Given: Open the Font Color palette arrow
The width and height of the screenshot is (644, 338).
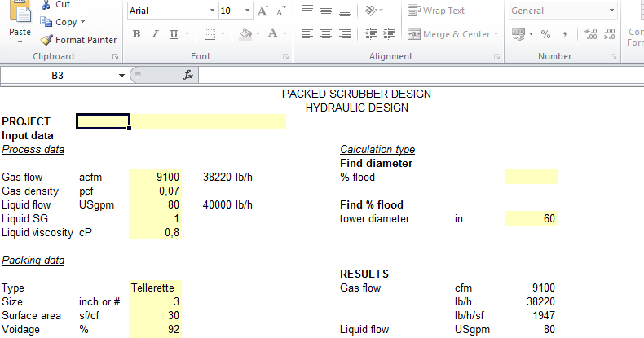Looking at the screenshot, I should 285,34.
